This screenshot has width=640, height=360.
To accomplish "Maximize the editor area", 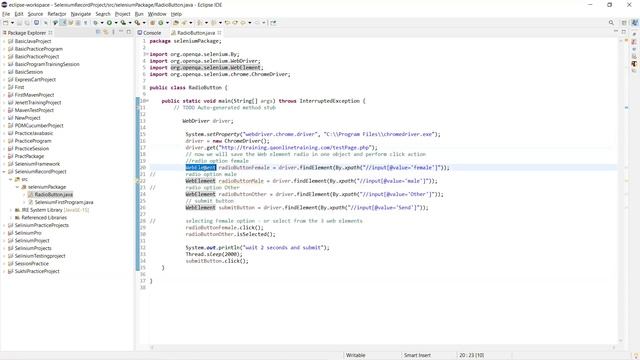I will 624,31.
